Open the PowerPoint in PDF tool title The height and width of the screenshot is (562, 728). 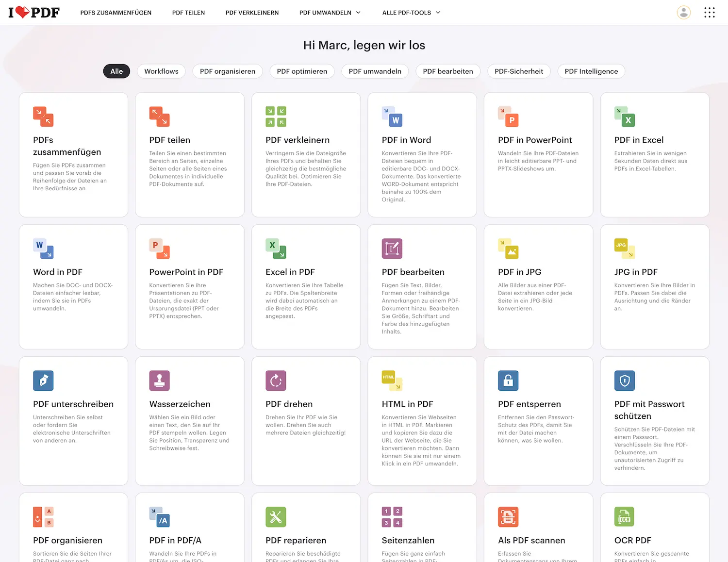(x=186, y=272)
